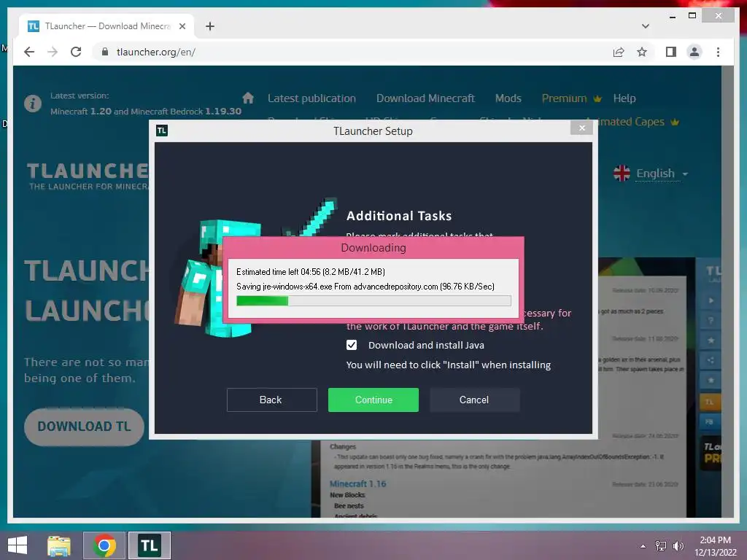Screen dimensions: 747x560
Task: Open the Premium menu item
Action: tap(564, 98)
